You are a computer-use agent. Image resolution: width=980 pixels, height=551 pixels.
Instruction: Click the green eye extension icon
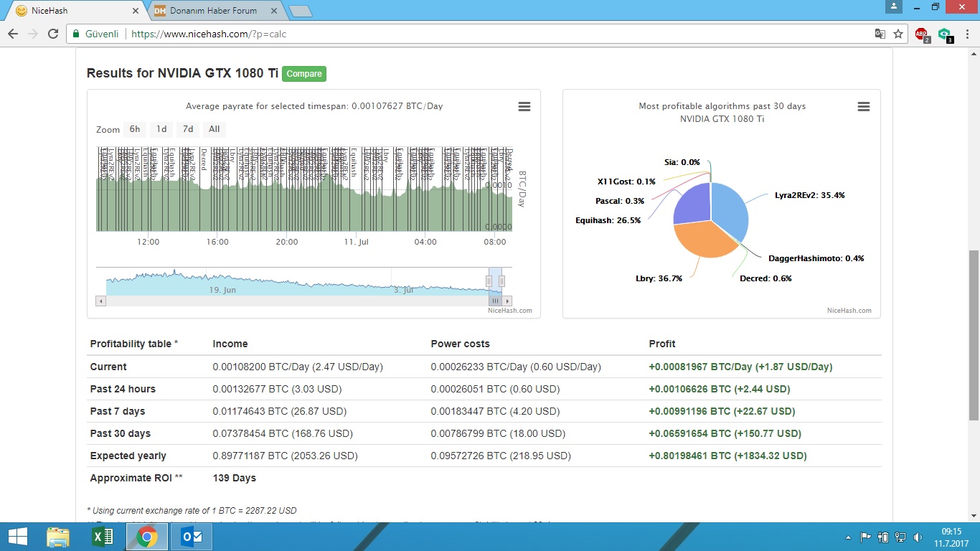coord(945,34)
